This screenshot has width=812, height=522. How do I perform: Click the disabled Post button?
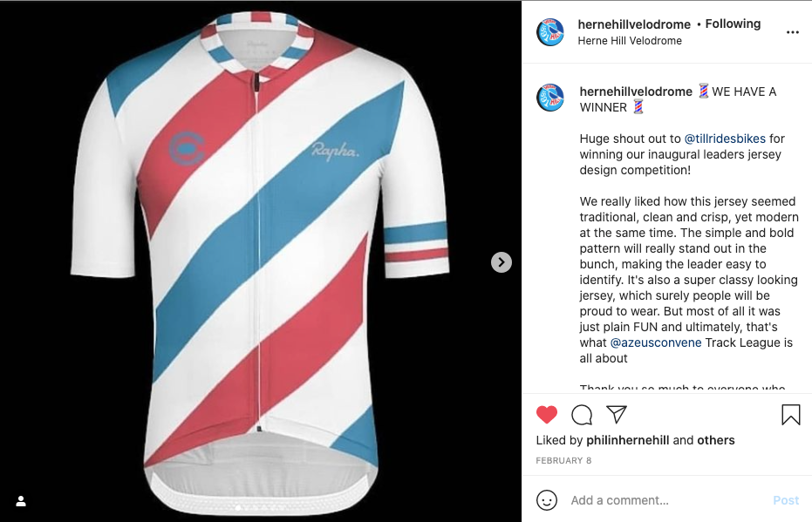coord(786,500)
